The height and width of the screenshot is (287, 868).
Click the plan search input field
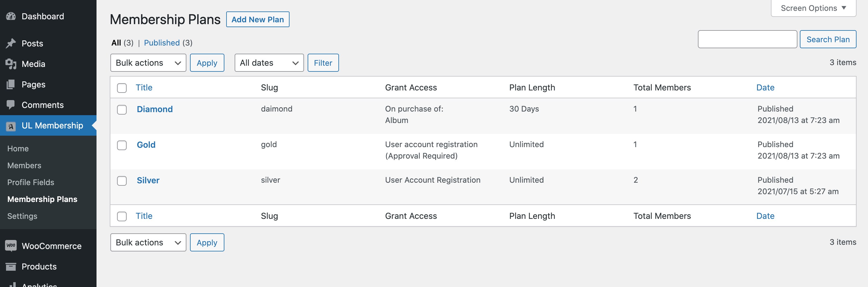[x=747, y=39]
